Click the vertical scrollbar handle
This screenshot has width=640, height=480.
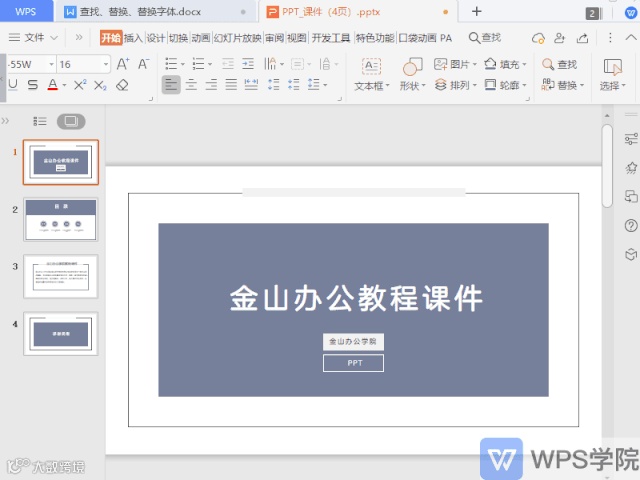click(x=607, y=166)
